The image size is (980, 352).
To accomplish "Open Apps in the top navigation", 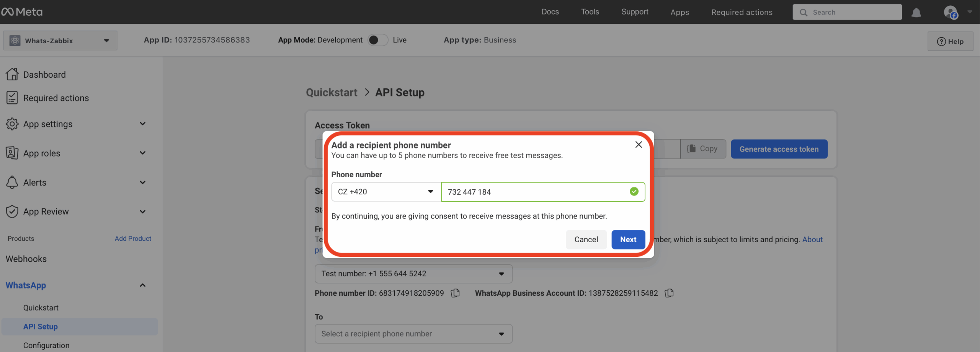I will pos(679,12).
